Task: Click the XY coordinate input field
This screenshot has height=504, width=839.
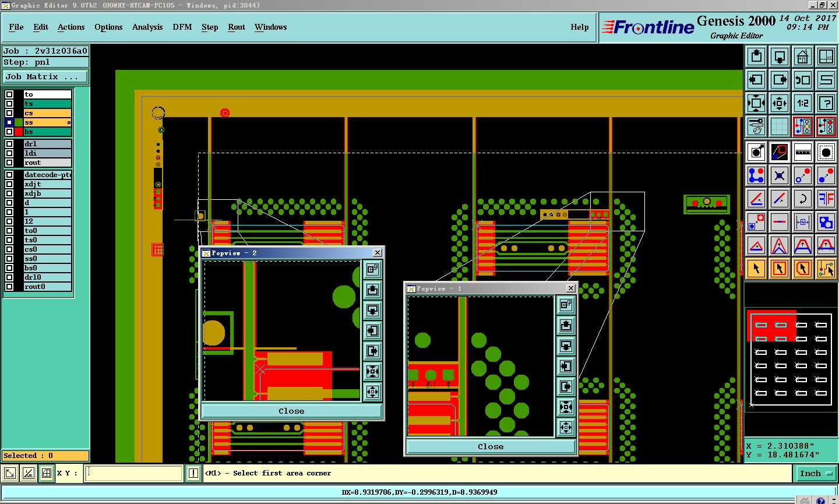Action: click(134, 473)
